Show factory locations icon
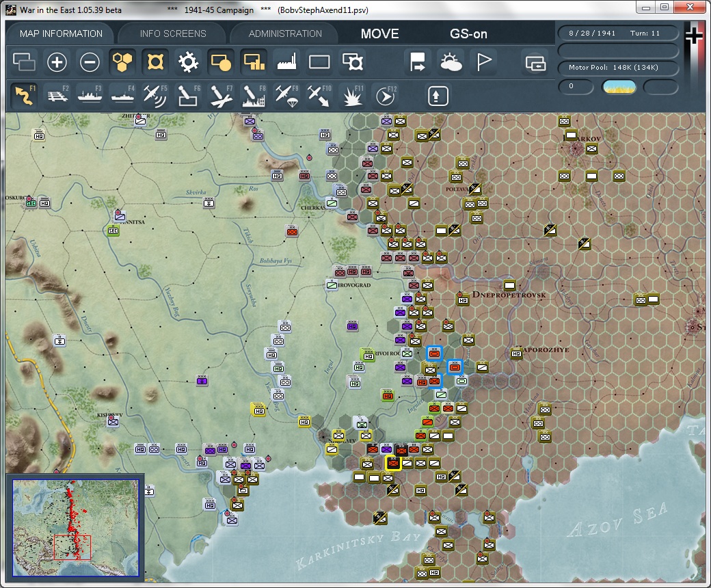This screenshot has width=711, height=588. pyautogui.click(x=286, y=62)
